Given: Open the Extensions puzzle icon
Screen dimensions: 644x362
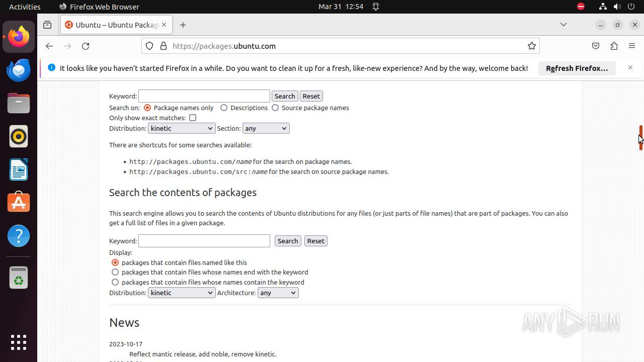Looking at the screenshot, I should click(614, 46).
